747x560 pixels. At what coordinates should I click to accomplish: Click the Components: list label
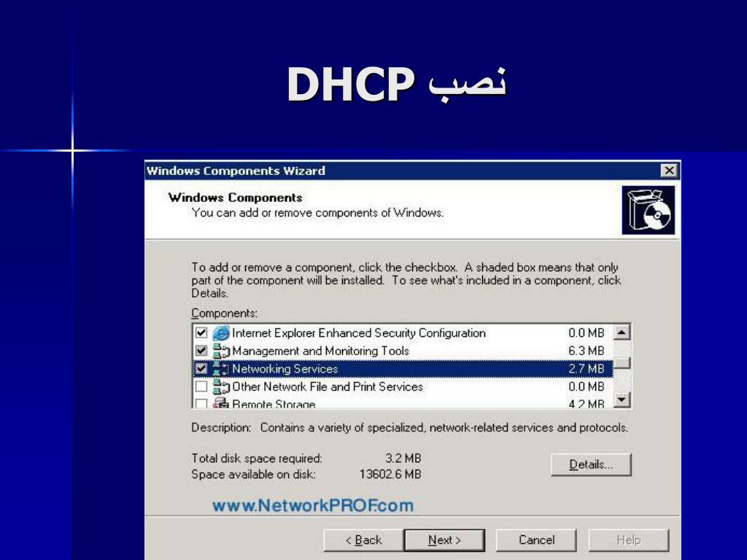pos(225,314)
